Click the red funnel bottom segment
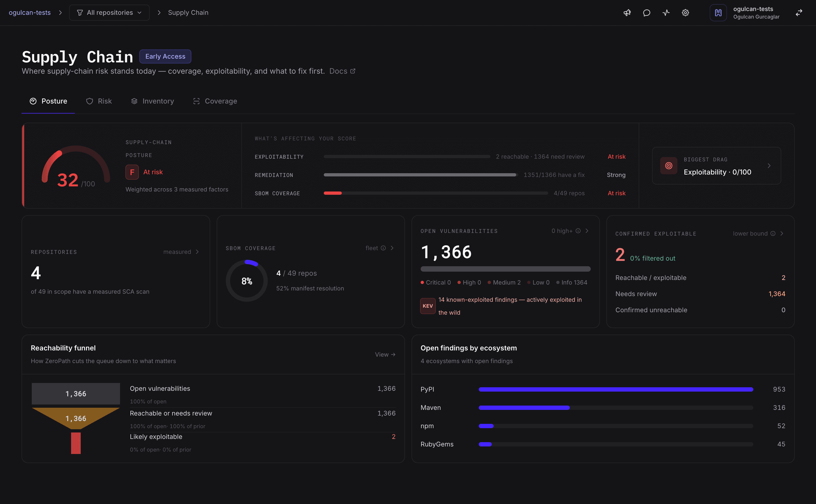 [76, 443]
